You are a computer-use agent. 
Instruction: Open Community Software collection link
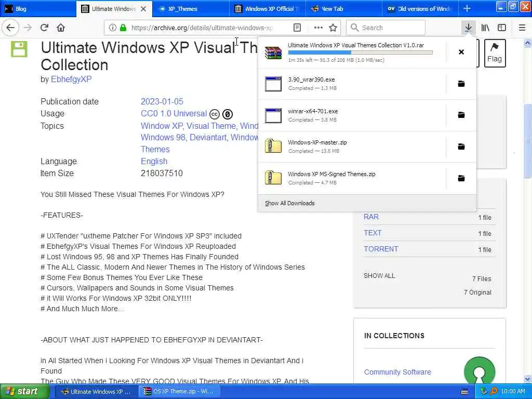[397, 372]
